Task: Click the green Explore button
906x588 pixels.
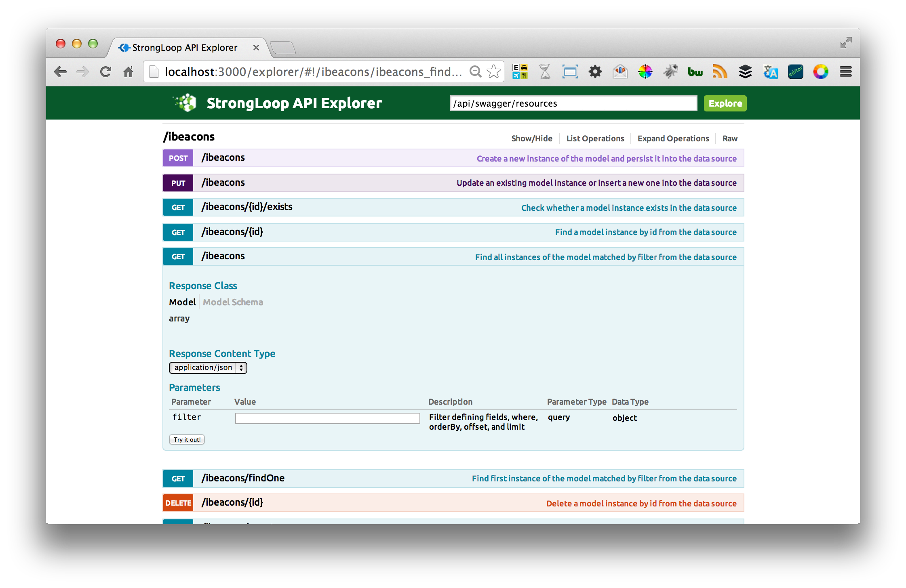Action: (725, 103)
